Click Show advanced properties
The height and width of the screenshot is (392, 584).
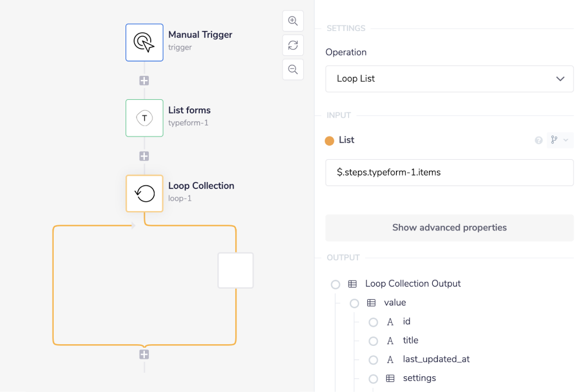coord(449,228)
